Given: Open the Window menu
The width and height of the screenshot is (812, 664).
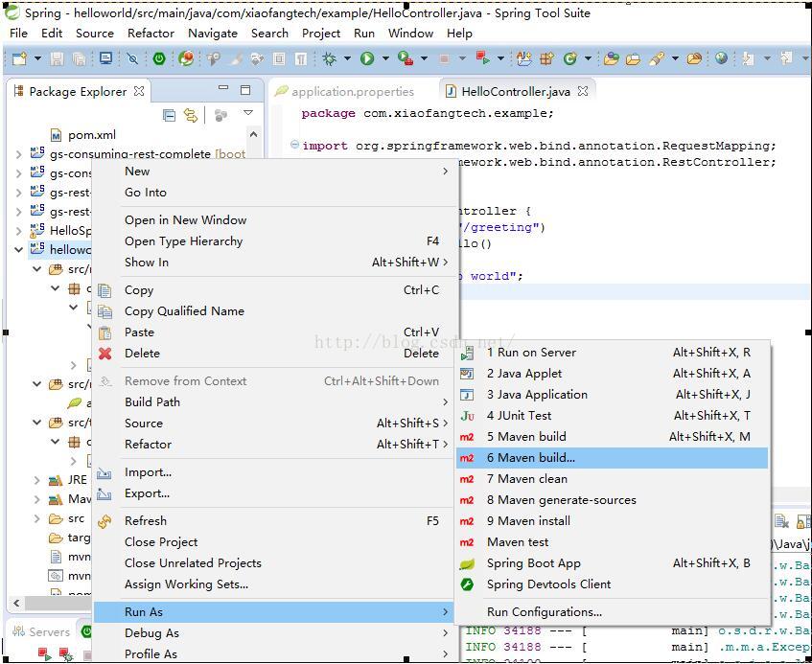Looking at the screenshot, I should [410, 34].
